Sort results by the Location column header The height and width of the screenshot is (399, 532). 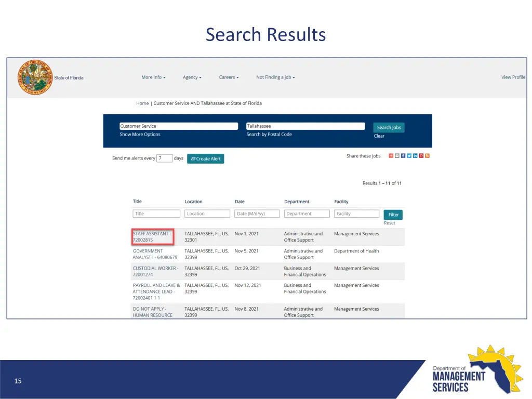(x=193, y=202)
